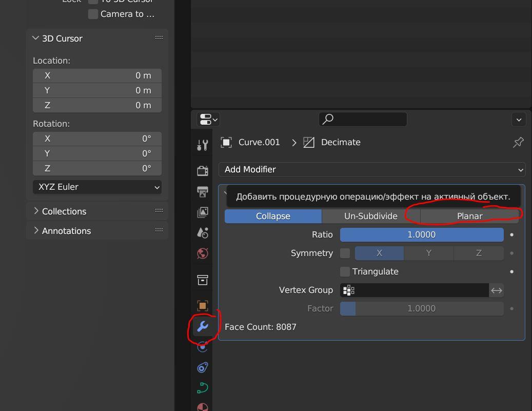Select symmetry axis X
Viewport: 532px width, 411px height.
click(379, 253)
